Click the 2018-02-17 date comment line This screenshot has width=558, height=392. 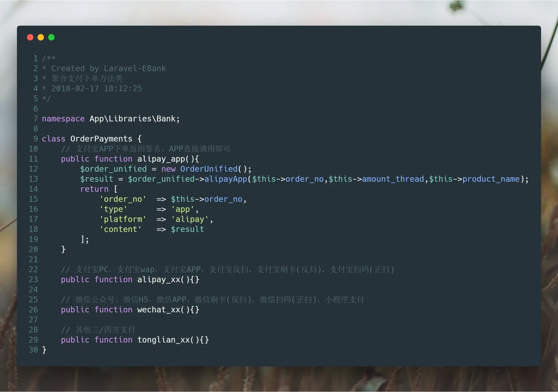click(x=97, y=89)
